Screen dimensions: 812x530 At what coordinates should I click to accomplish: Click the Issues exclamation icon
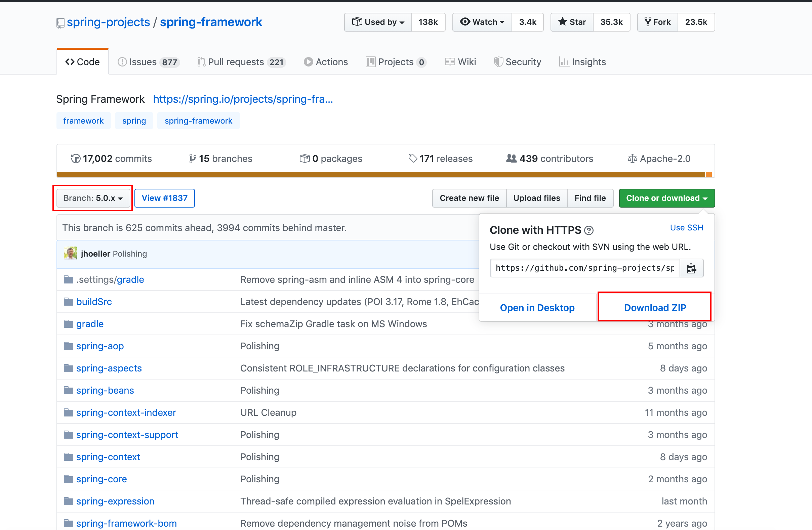point(122,62)
